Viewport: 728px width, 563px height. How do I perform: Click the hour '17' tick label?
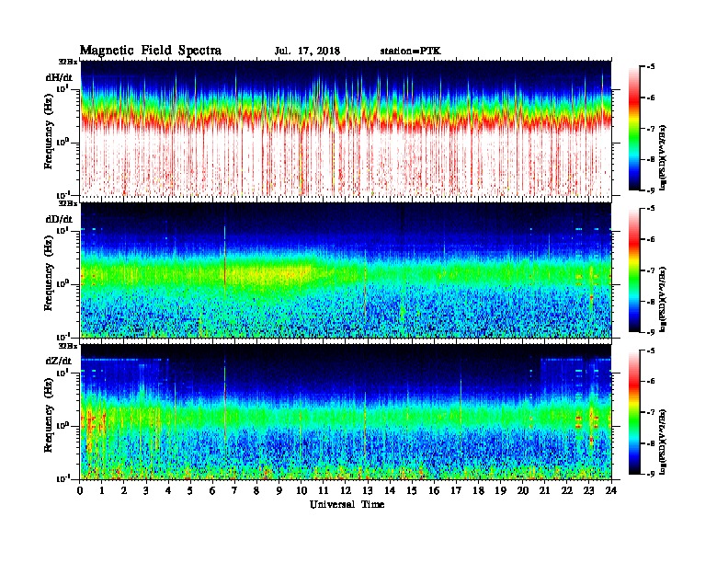[456, 490]
